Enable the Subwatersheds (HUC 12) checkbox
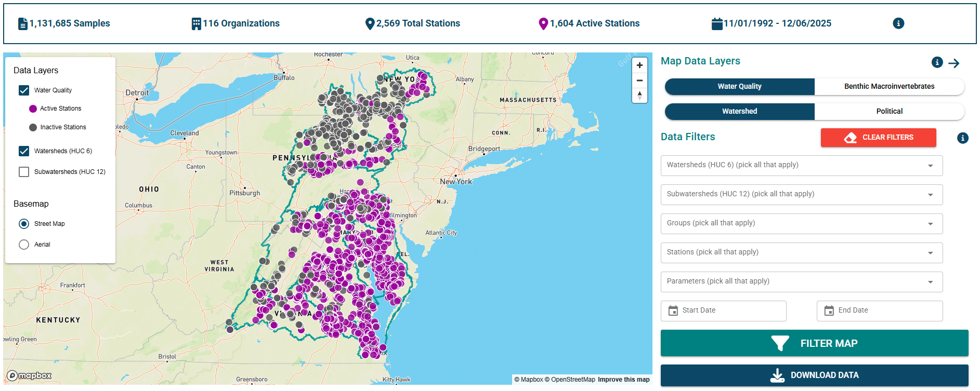Screen dimensions: 980x391 [x=24, y=172]
